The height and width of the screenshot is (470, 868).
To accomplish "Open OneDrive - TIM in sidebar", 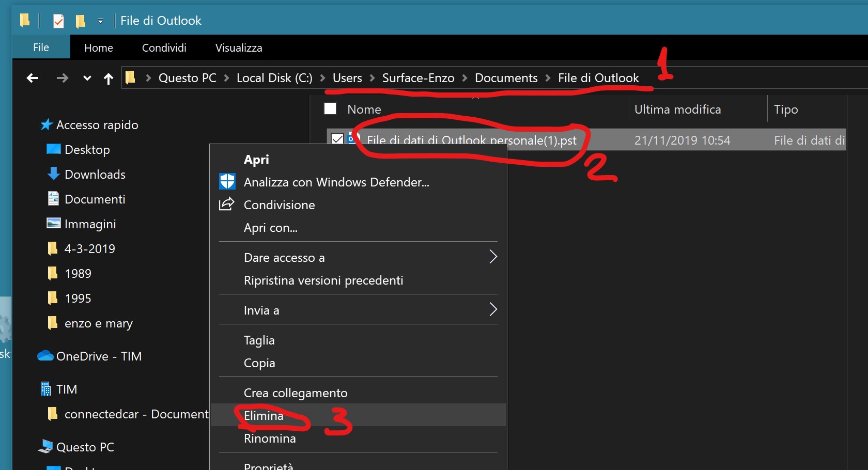I will tap(98, 356).
